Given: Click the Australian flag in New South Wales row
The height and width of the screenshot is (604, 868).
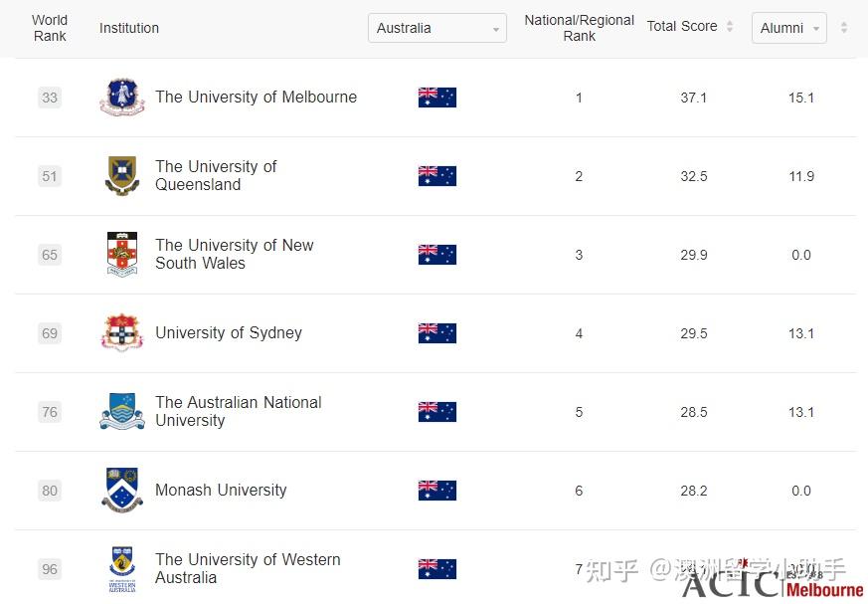Looking at the screenshot, I should point(437,255).
